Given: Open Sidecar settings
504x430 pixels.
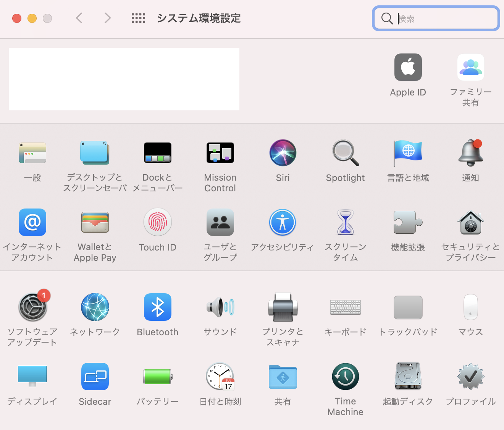Looking at the screenshot, I should [x=95, y=377].
